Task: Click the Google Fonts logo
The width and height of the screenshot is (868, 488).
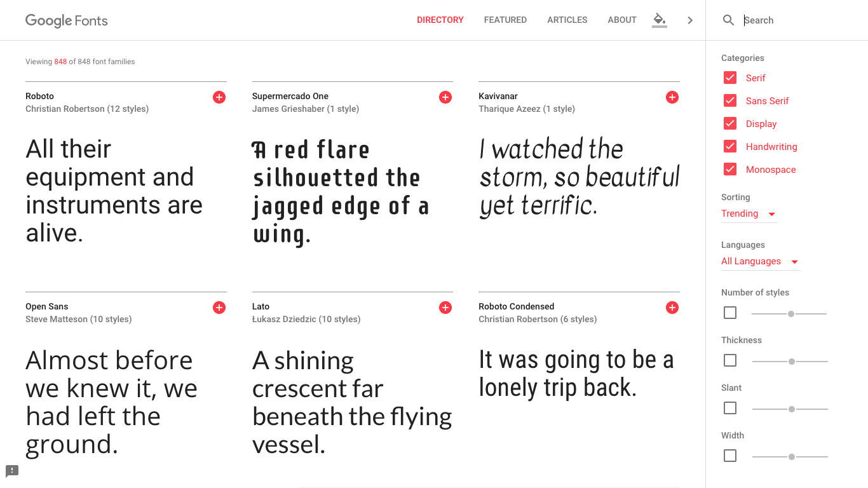Action: (x=66, y=20)
